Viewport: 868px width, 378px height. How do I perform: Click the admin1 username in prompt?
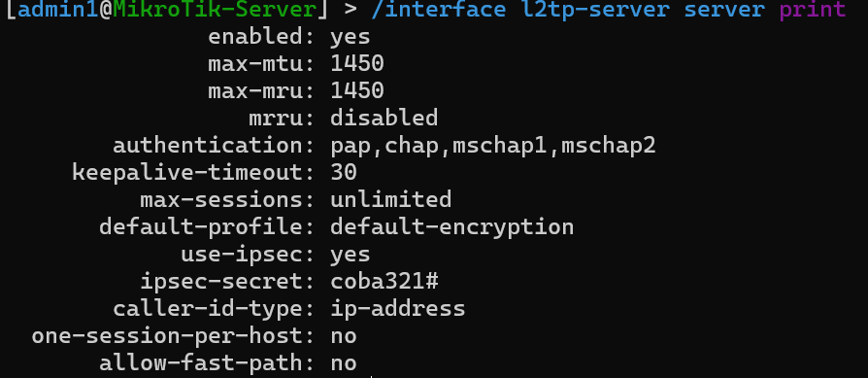(58, 10)
